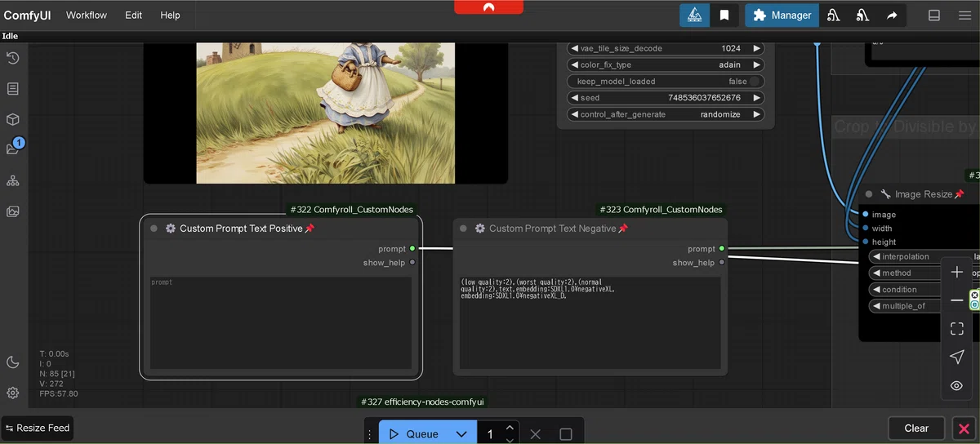Click the Resize Feed button
The width and height of the screenshot is (980, 444).
coord(38,428)
